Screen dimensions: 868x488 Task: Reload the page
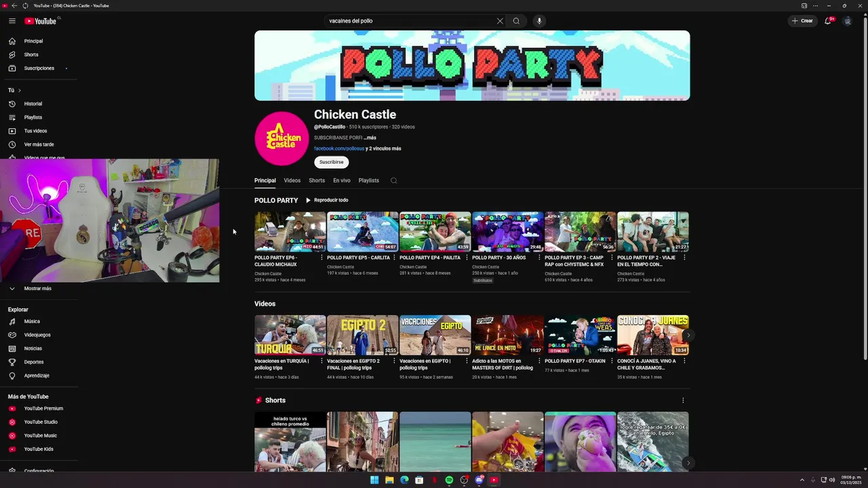[x=25, y=5]
